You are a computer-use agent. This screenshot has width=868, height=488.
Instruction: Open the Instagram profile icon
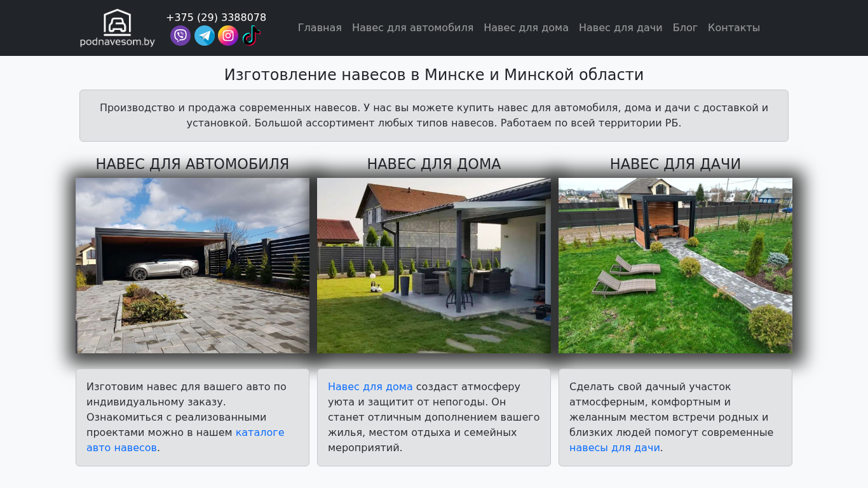228,36
